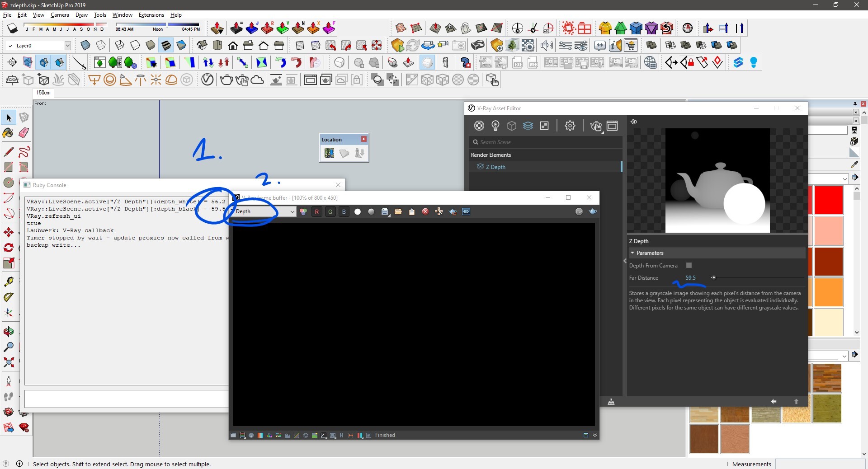Select the SketchUp Select arrow tool

point(9,118)
